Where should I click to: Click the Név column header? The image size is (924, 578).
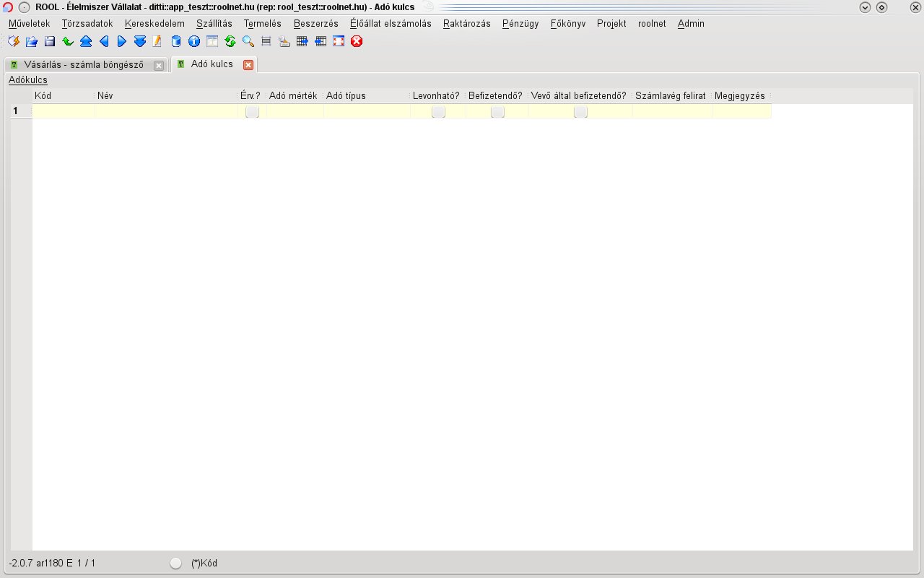point(166,95)
